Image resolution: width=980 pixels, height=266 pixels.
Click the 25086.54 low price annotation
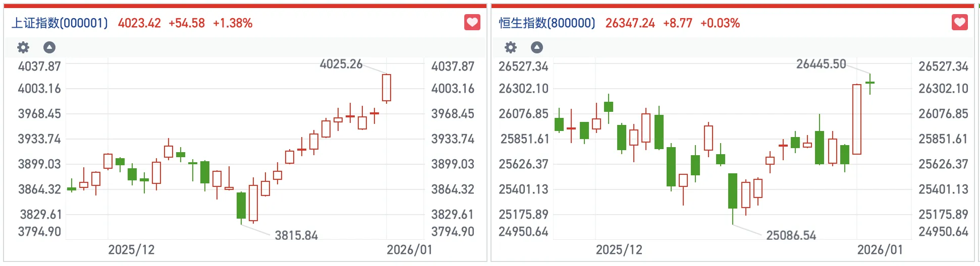791,235
